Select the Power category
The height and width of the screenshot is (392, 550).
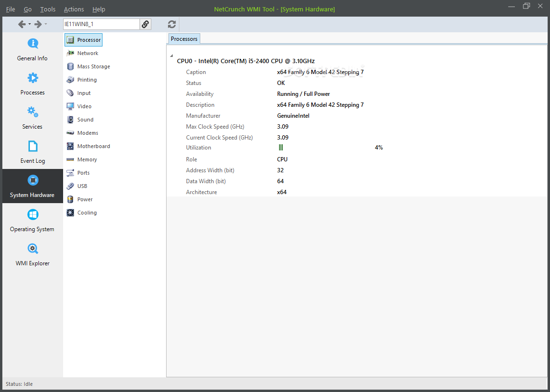(80, 200)
